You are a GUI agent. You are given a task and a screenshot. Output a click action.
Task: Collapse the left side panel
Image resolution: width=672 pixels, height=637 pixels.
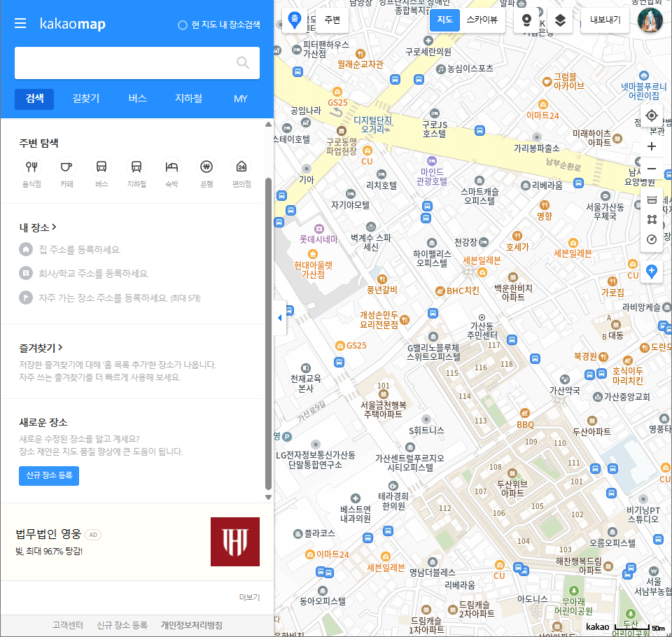tap(280, 318)
